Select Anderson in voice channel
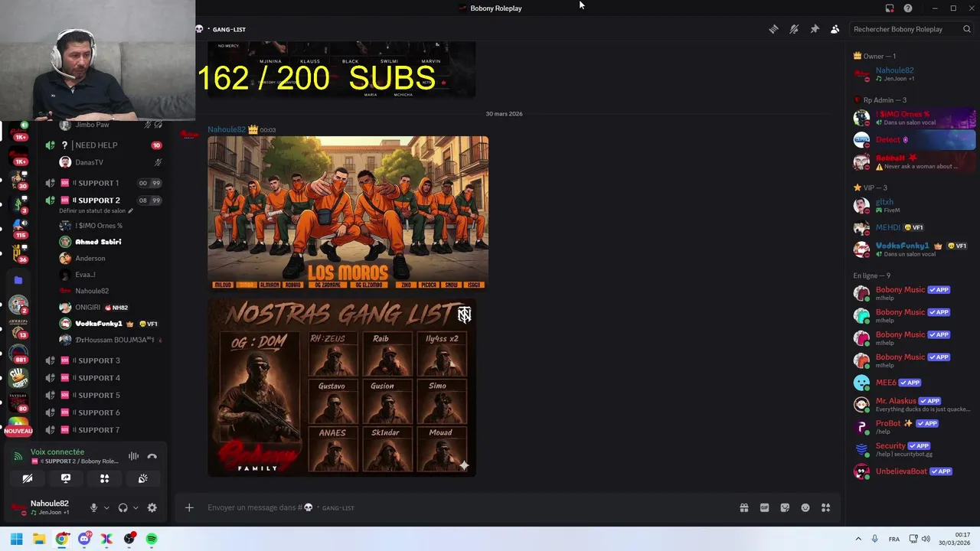This screenshot has width=980, height=551. coord(90,259)
